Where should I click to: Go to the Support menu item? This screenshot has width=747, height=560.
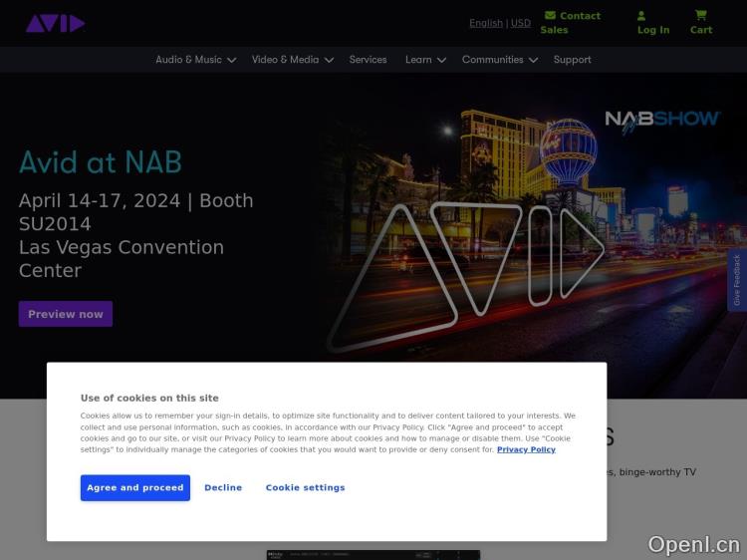click(572, 60)
